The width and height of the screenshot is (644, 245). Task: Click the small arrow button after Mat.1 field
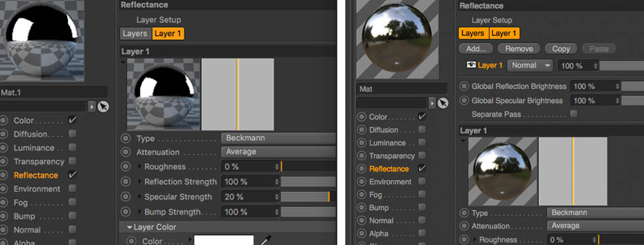tap(92, 107)
